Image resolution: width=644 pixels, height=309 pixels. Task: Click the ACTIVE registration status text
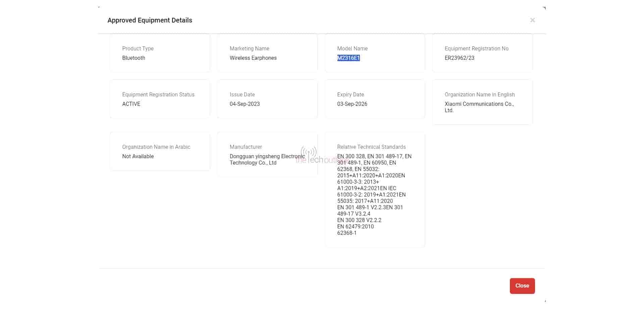tap(131, 104)
